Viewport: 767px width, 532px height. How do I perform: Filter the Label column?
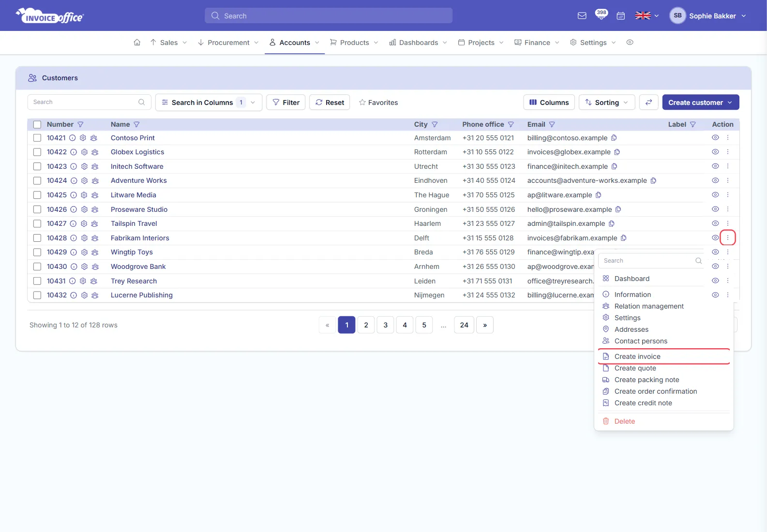(693, 124)
